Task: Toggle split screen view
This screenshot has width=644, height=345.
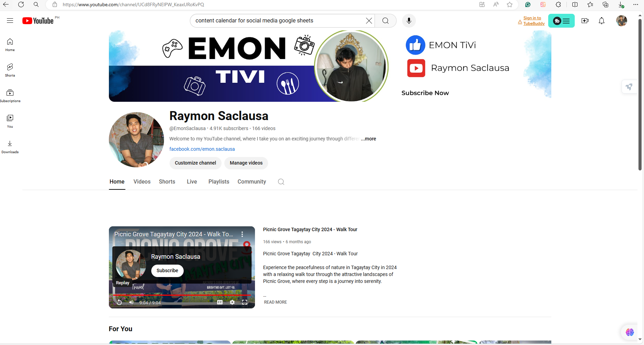Action: (x=575, y=4)
